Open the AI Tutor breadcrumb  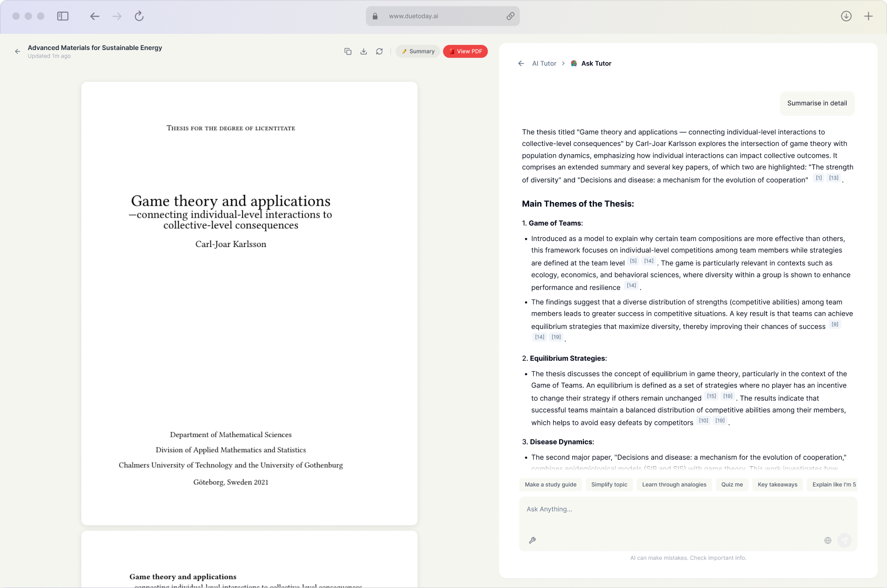point(544,63)
